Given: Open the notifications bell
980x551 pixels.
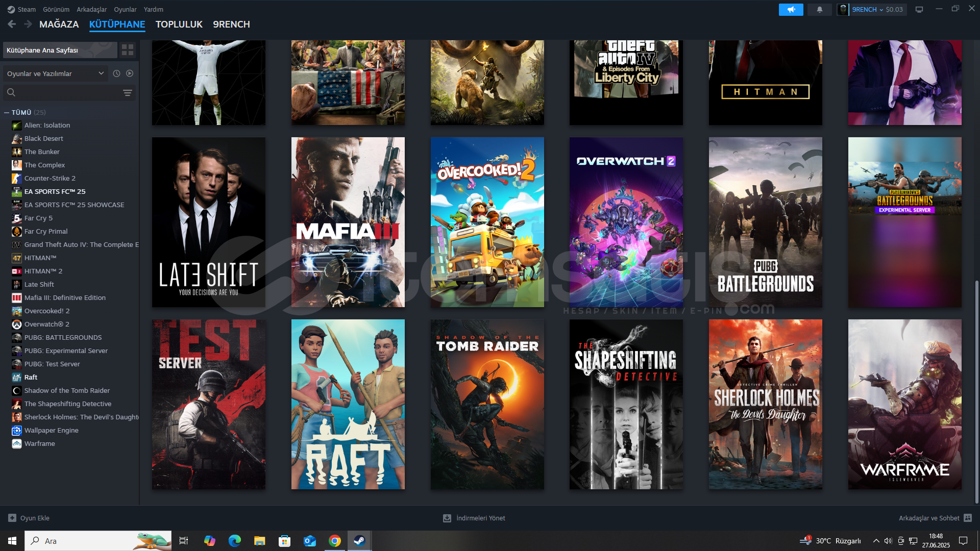Looking at the screenshot, I should [820, 10].
